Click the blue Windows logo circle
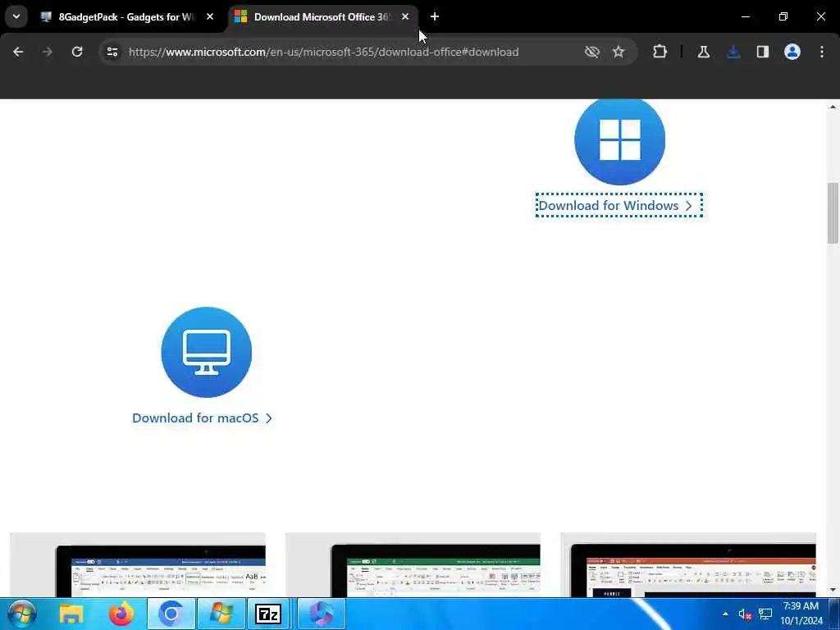 [620, 140]
